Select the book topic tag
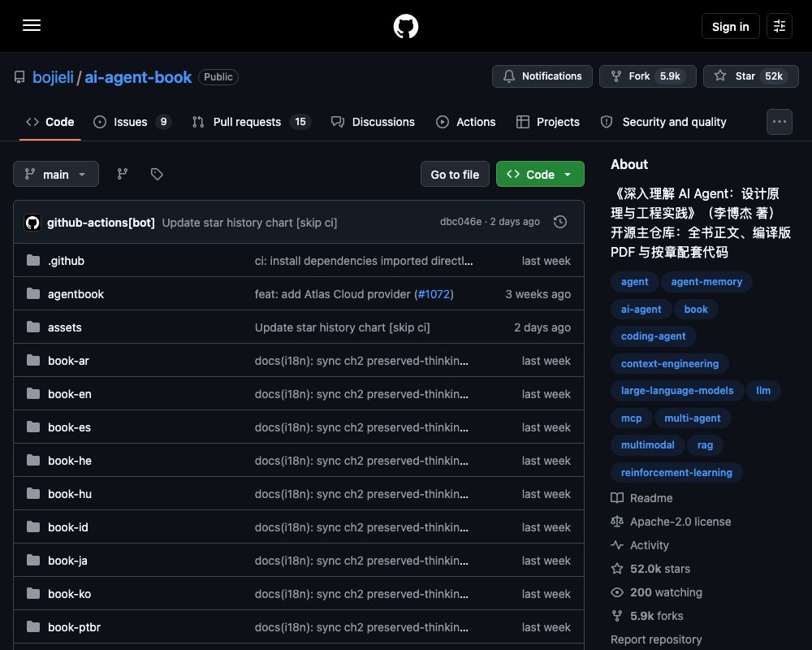 click(x=696, y=309)
